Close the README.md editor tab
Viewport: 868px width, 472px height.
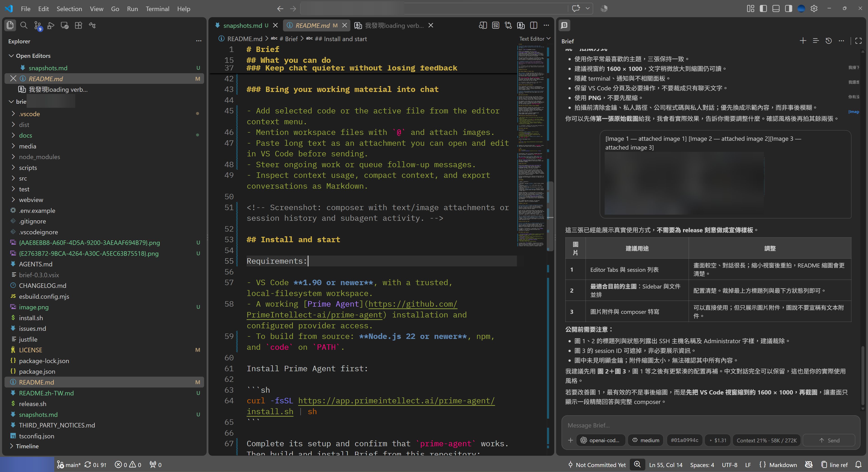tap(344, 25)
